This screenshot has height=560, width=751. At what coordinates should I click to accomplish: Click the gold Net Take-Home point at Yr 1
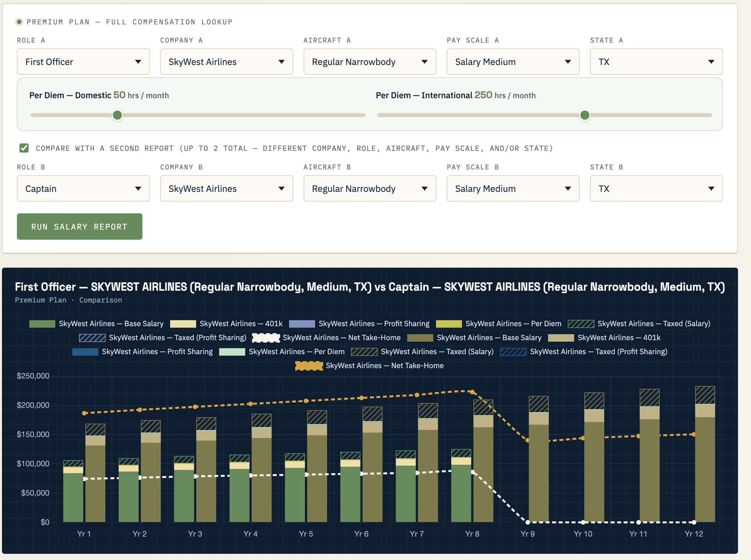point(85,413)
